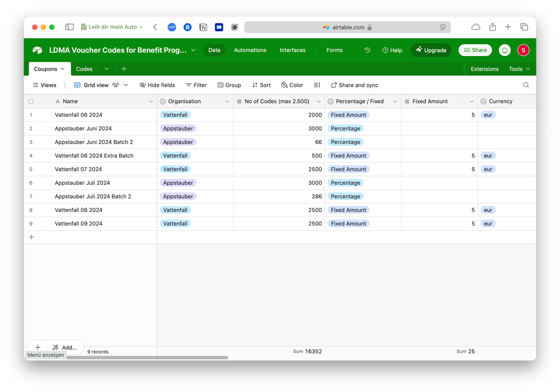Open row height settings icon
Screen dimensions: 560x392
click(x=317, y=85)
